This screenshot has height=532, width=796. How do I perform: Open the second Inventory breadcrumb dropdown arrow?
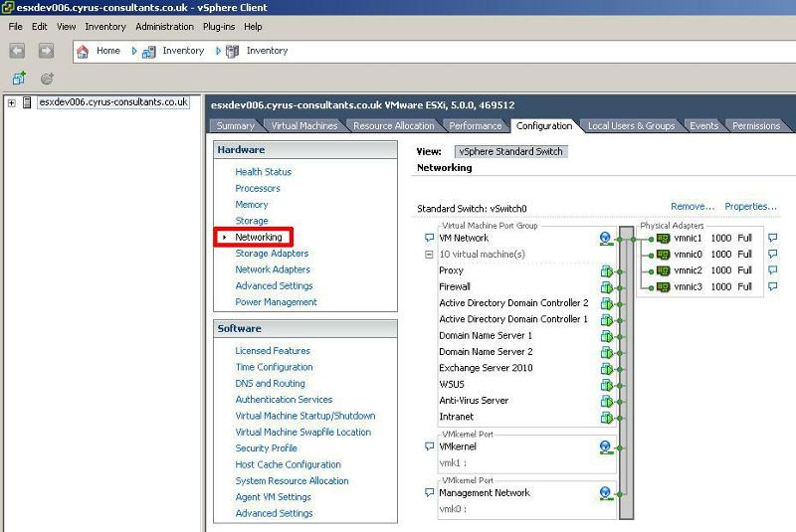coord(218,51)
